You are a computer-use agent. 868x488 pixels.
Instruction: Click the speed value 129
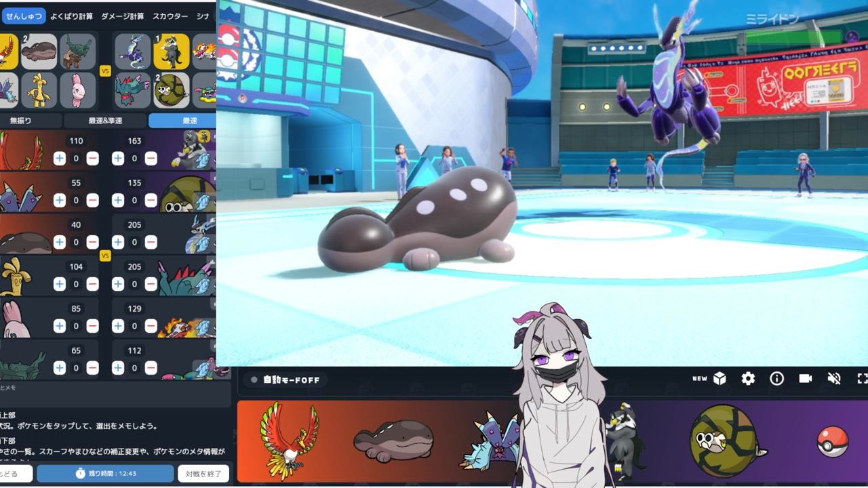(x=134, y=308)
